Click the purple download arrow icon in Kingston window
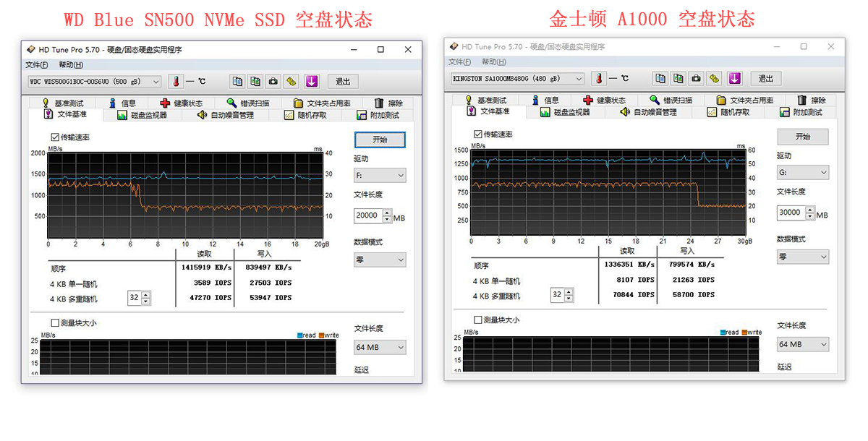Viewport: 868px width, 441px height. tap(736, 79)
